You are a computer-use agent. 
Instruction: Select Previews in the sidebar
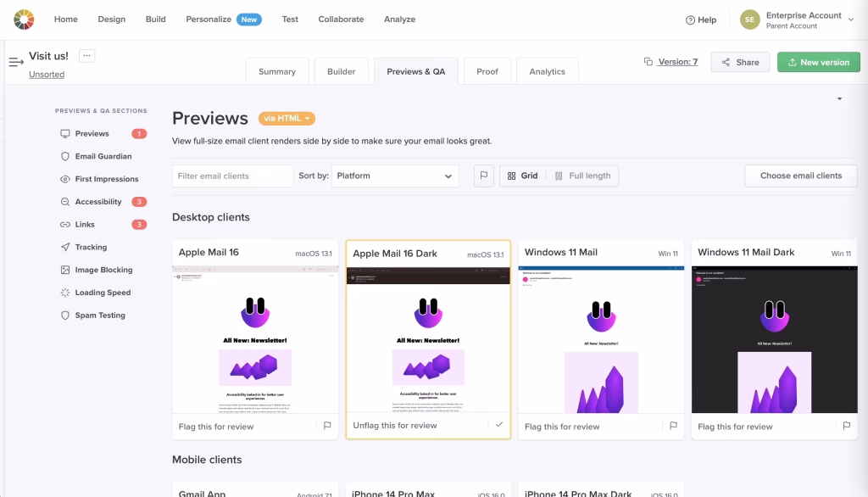(92, 133)
